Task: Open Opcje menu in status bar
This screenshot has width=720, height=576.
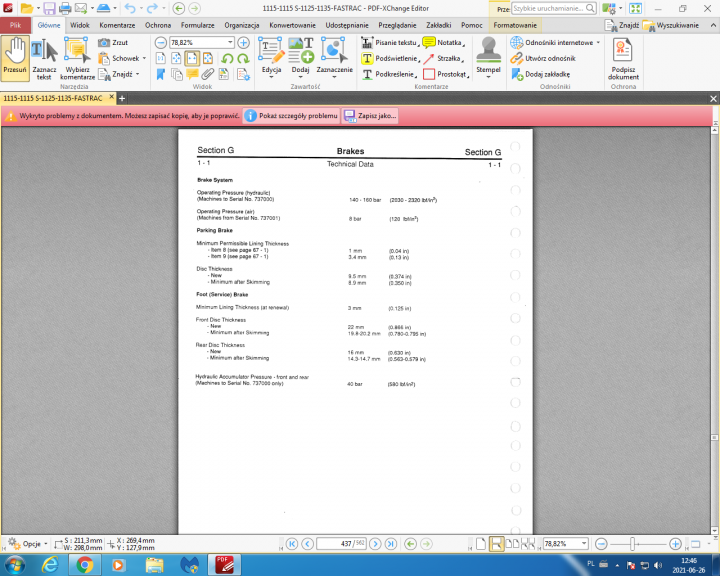Action: point(30,543)
